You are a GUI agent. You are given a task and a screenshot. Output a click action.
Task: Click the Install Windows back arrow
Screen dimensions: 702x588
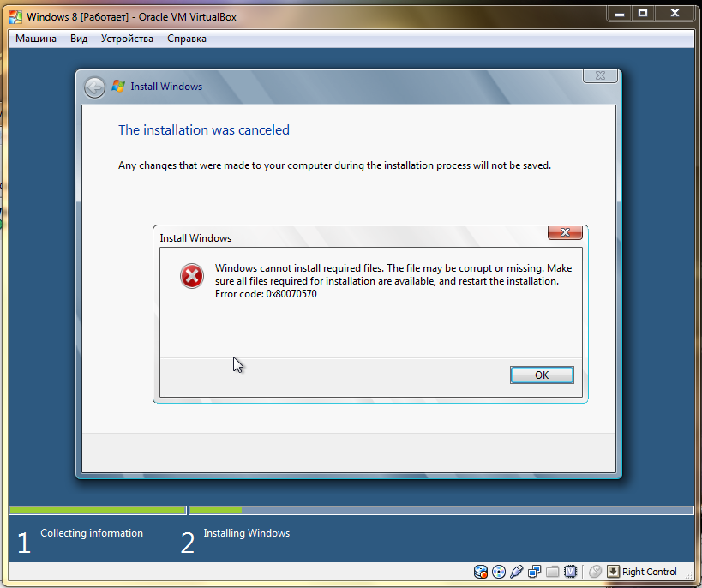pyautogui.click(x=94, y=87)
